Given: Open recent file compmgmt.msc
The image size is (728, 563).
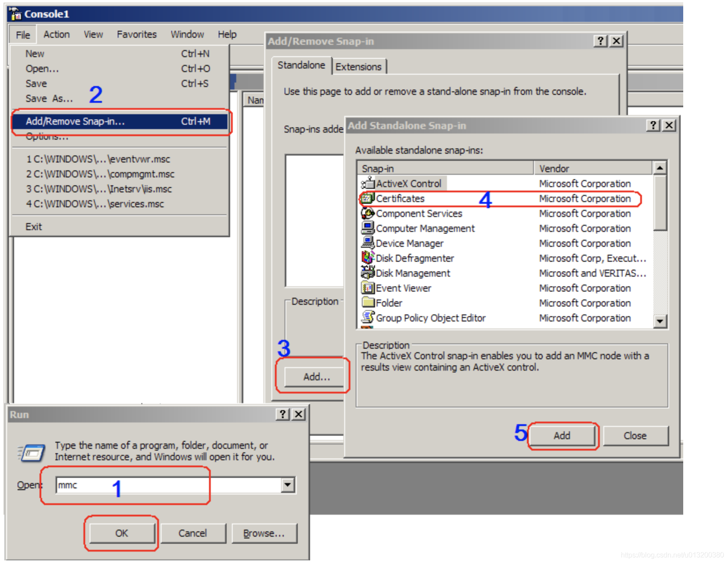Looking at the screenshot, I should [x=119, y=174].
